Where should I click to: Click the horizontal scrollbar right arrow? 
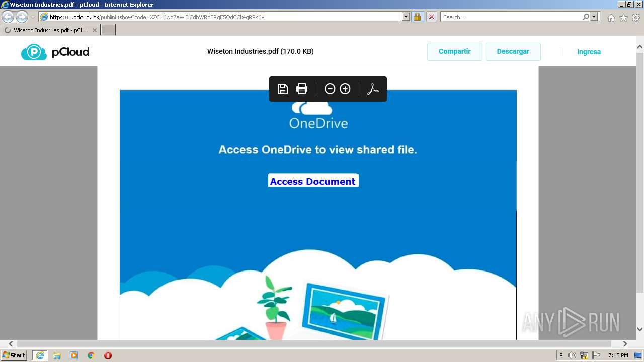625,344
